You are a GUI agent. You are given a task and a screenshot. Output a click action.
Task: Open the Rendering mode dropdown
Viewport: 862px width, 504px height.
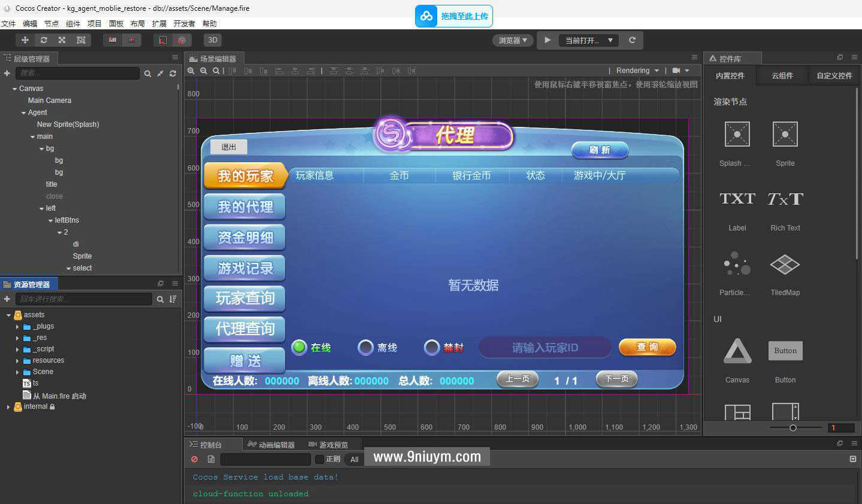point(637,71)
